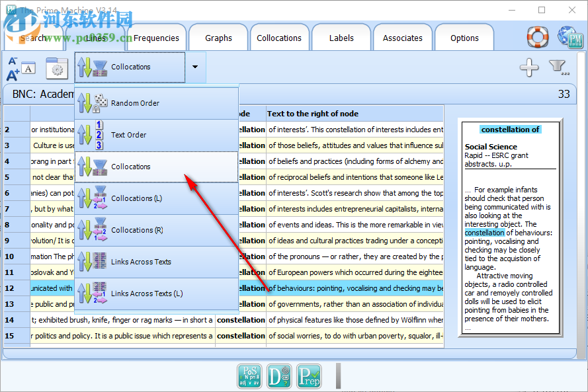This screenshot has height=392, width=588.
Task: Select row 6 'of interests’. Scott's research'
Action: pos(355,193)
